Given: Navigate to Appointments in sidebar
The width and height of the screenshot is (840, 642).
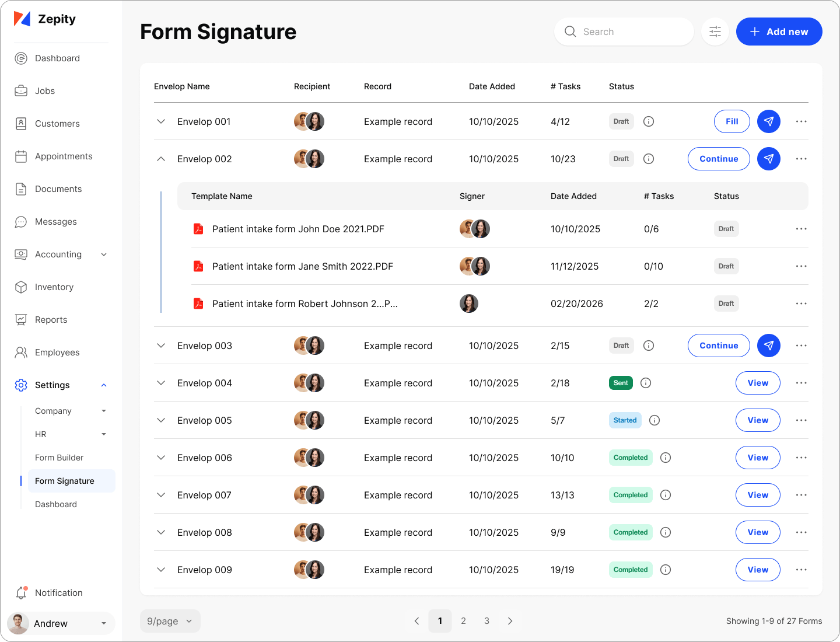Looking at the screenshot, I should pos(64,156).
